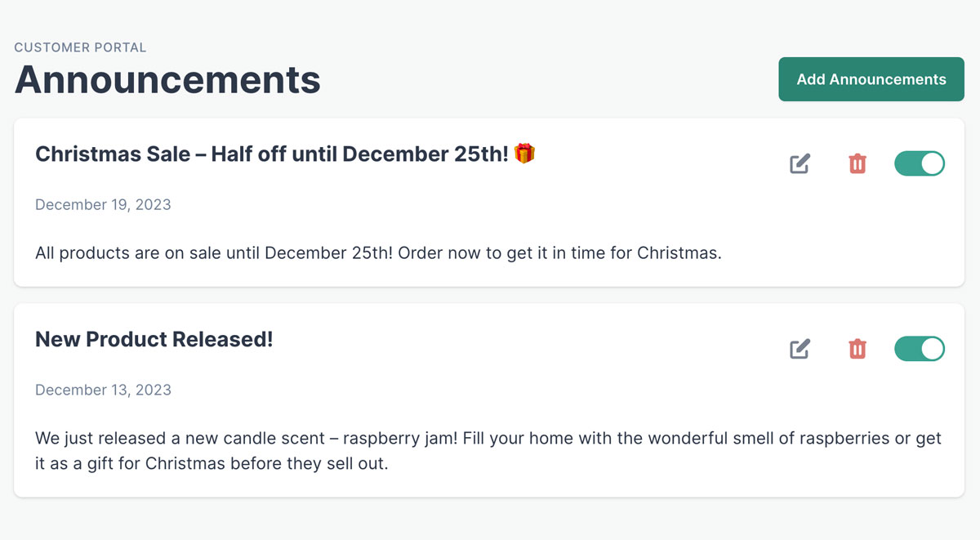Click the gift emoji in the Christmas title
This screenshot has width=980, height=540.
click(525, 154)
